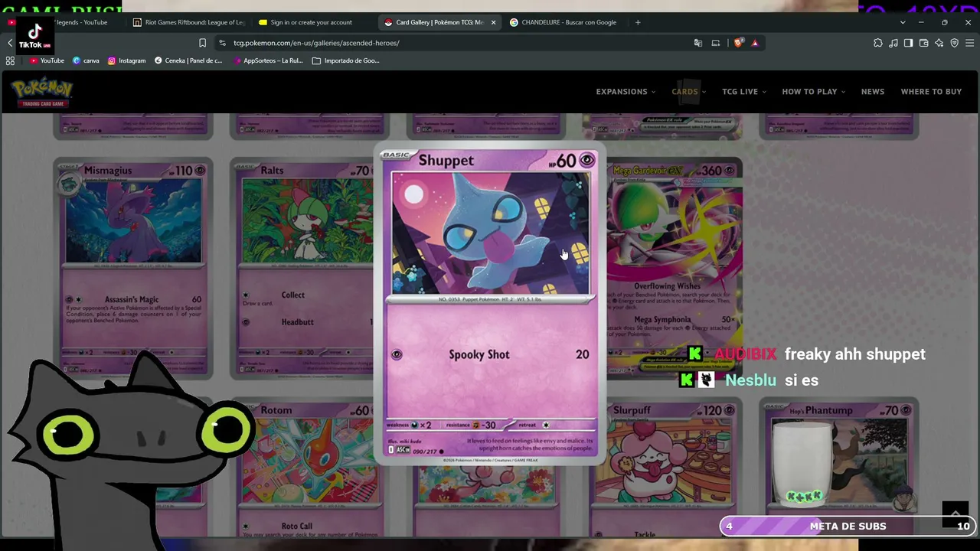Click the back-to-top arrow button
The height and width of the screenshot is (551, 980).
pos(955,514)
